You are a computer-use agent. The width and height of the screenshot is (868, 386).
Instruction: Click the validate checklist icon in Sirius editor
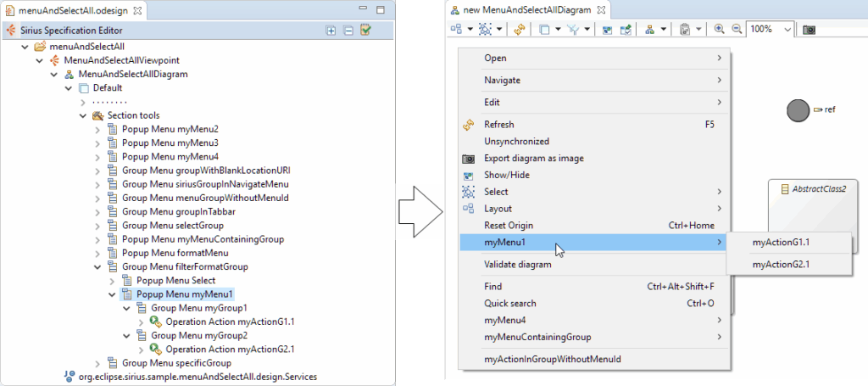pos(365,30)
